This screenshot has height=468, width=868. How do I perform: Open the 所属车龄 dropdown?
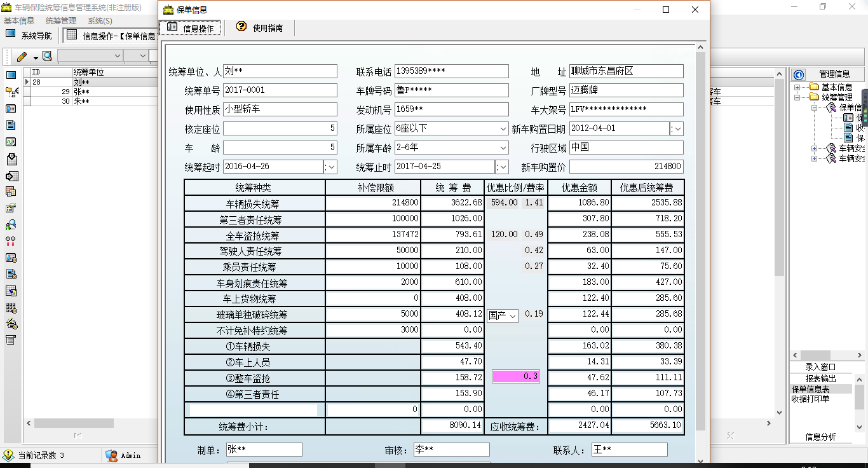click(x=503, y=148)
